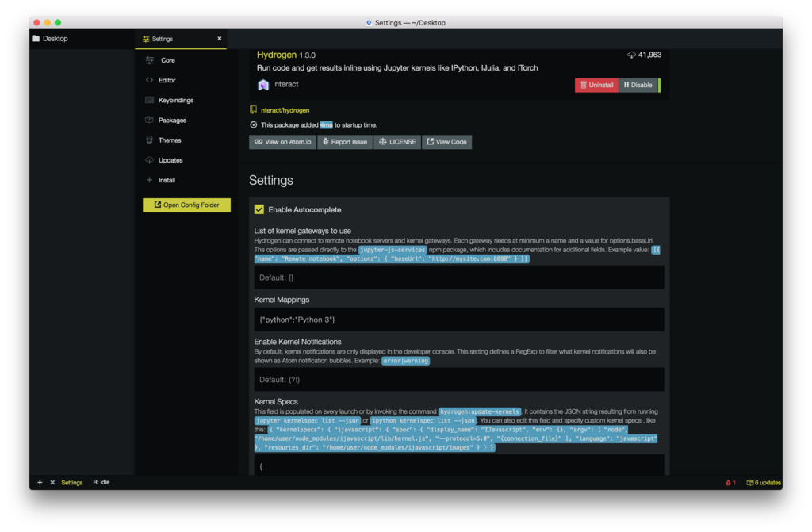This screenshot has height=532, width=812.
Task: Click the jupyter-js-services highlighted text
Action: [x=393, y=250]
